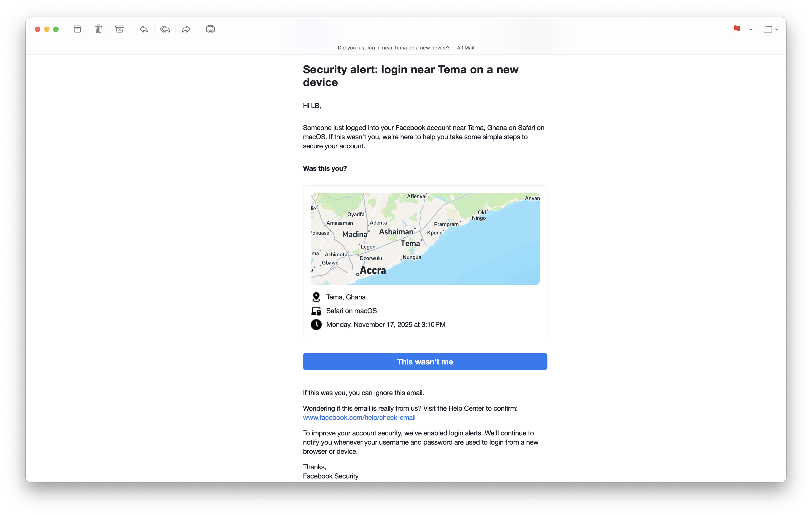Click the clock icon beside the login date
Image resolution: width=812 pixels, height=516 pixels.
tap(316, 324)
